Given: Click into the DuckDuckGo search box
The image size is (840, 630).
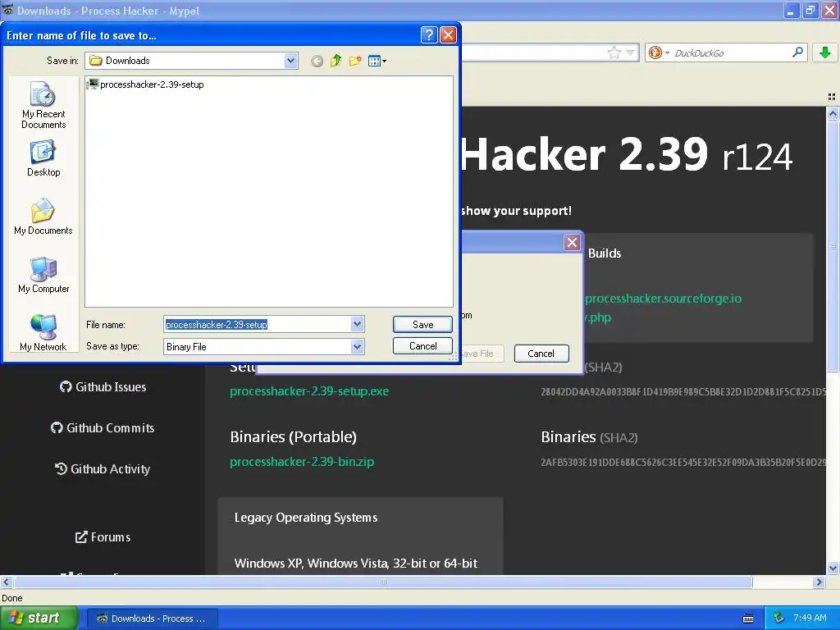Looking at the screenshot, I should pos(731,53).
